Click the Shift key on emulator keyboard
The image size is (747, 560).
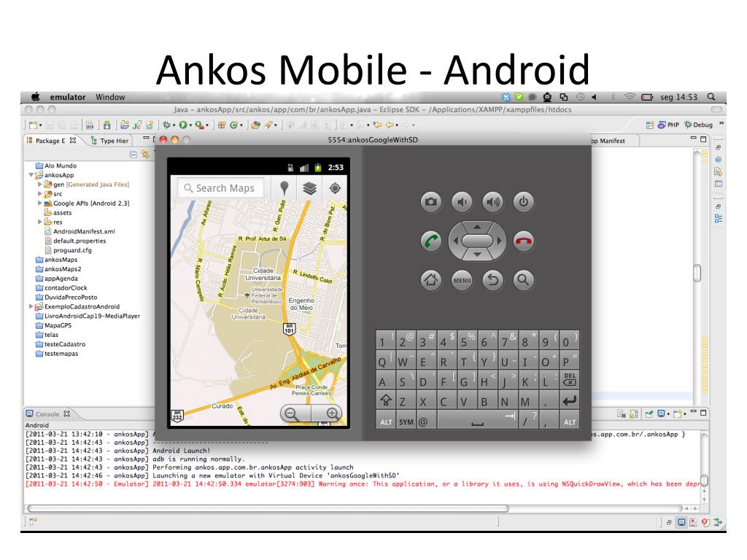pos(386,401)
